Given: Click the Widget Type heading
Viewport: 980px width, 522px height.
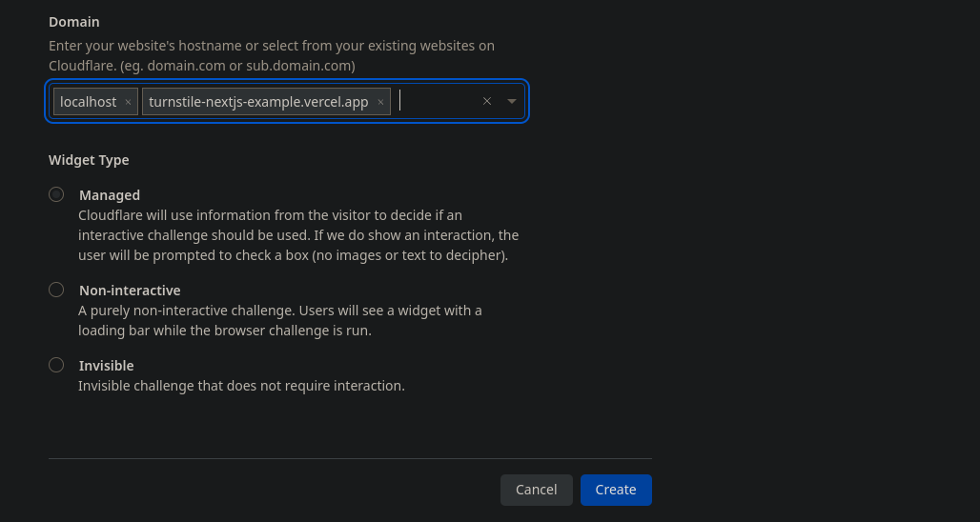Looking at the screenshot, I should [89, 160].
